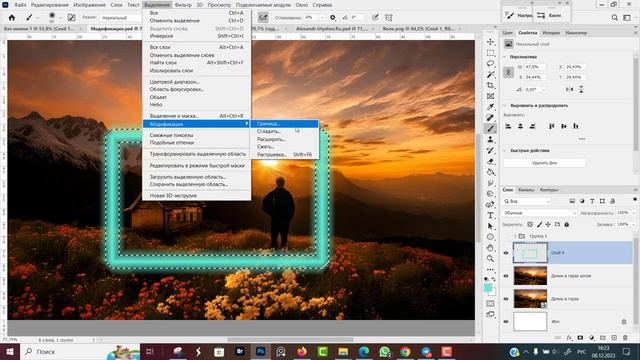Image resolution: width=640 pixels, height=360 pixels.
Task: Hide the Фон background layer
Action: click(x=506, y=322)
